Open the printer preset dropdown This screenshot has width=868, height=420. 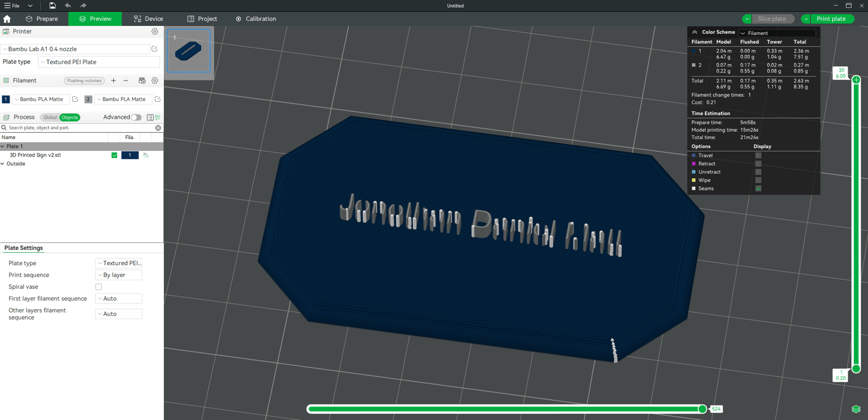(75, 49)
